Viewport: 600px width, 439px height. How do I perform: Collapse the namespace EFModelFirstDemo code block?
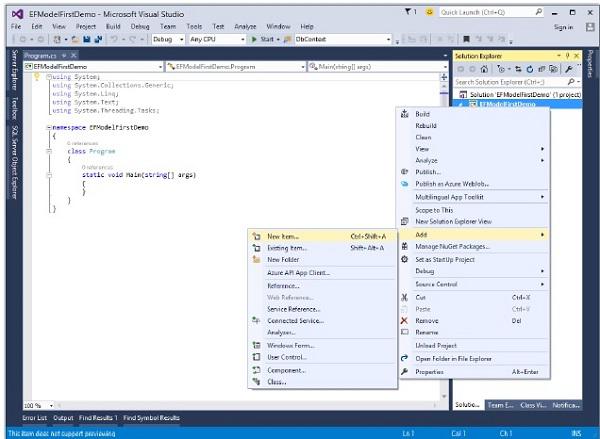click(49, 127)
